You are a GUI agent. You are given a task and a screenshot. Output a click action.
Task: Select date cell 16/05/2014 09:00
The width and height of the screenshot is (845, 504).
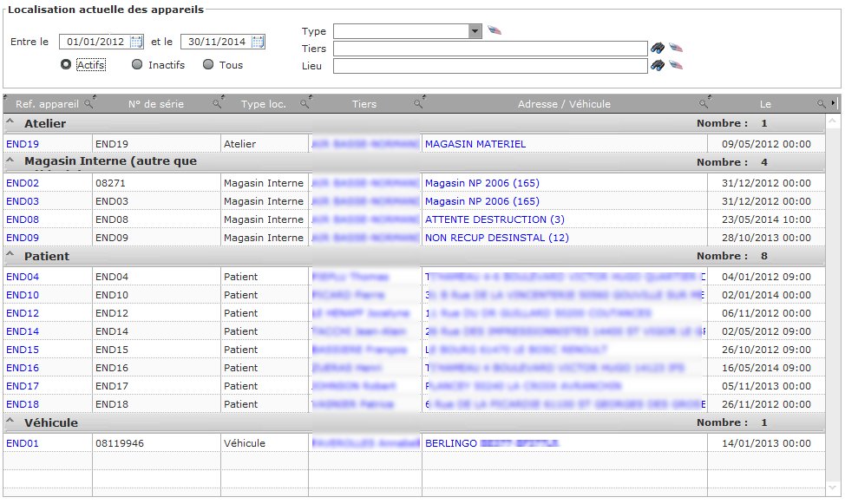766,368
